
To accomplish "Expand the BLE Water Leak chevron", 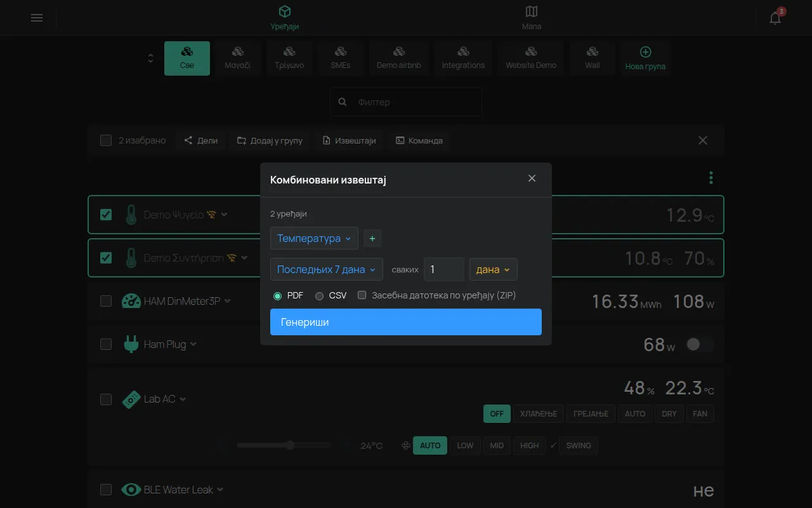I will [x=220, y=490].
